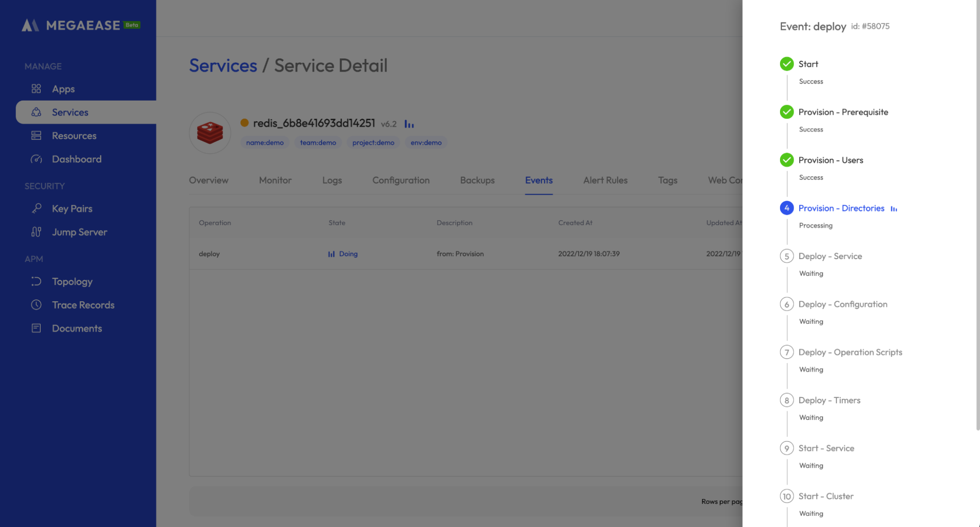Click the step 9 circle for Start - Service
The image size is (980, 527).
787,448
